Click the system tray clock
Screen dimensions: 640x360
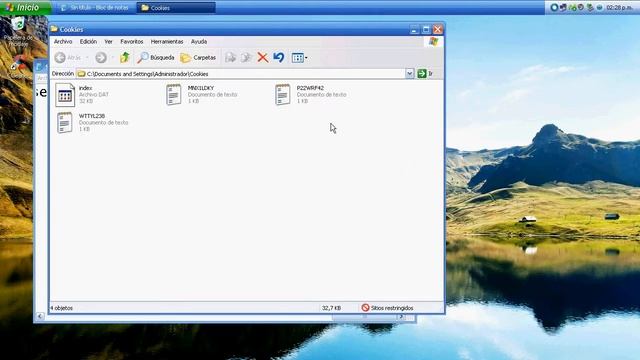pos(619,7)
